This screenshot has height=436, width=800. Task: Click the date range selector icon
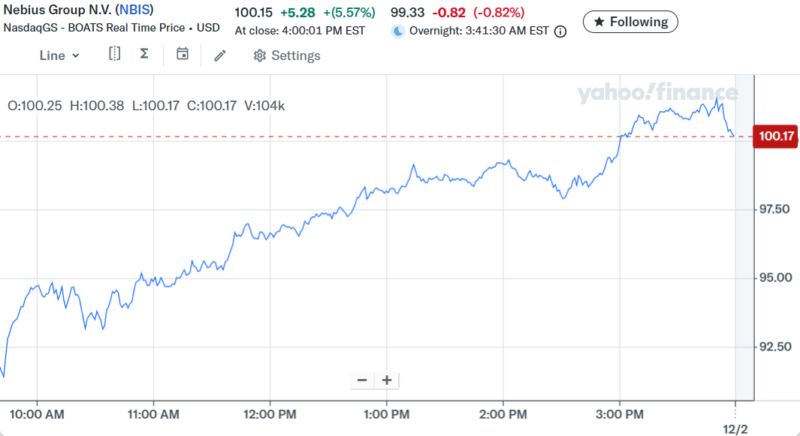click(115, 54)
